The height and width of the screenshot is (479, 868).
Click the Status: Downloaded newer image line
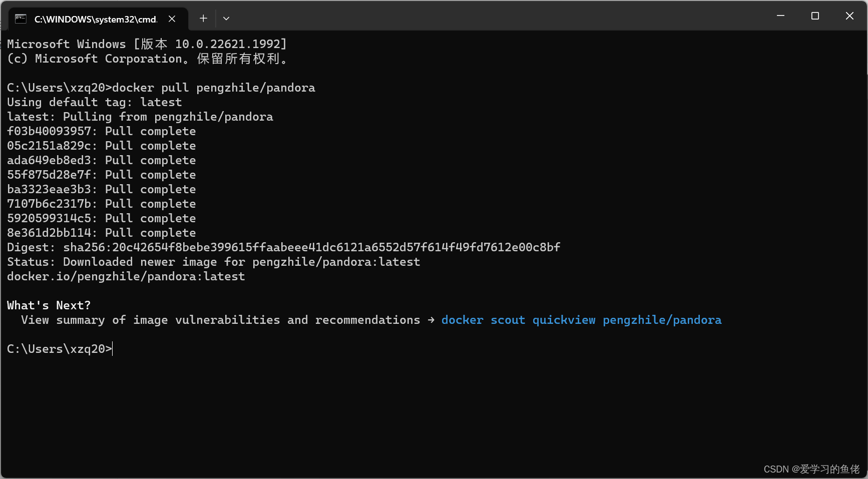click(214, 262)
